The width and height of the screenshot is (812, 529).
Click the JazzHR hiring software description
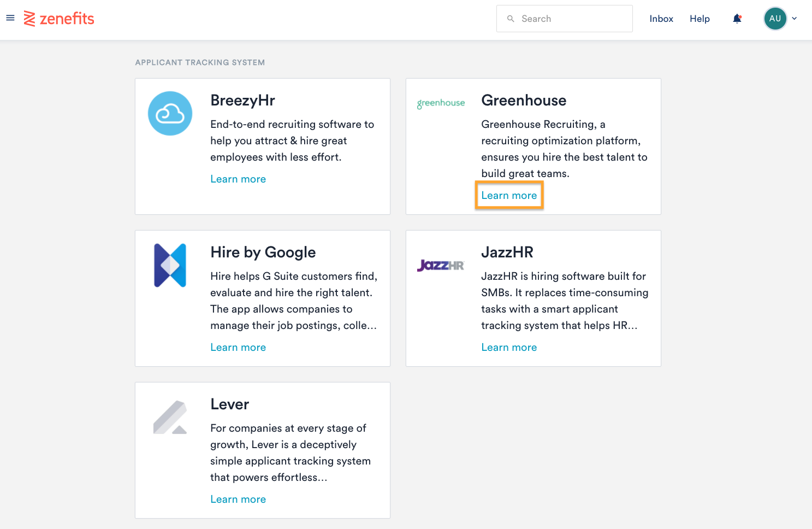click(x=565, y=301)
